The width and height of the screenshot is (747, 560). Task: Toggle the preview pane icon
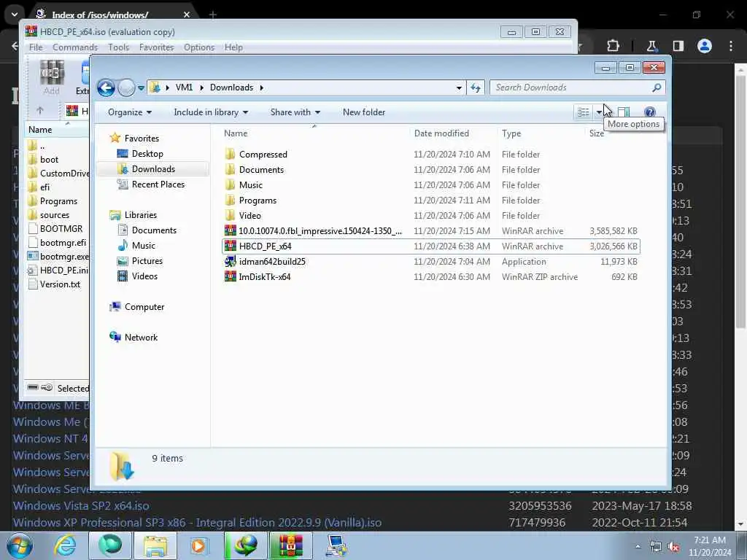(x=624, y=112)
